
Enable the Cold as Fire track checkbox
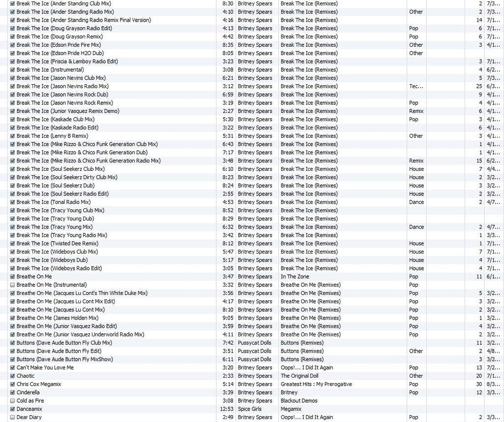point(12,401)
